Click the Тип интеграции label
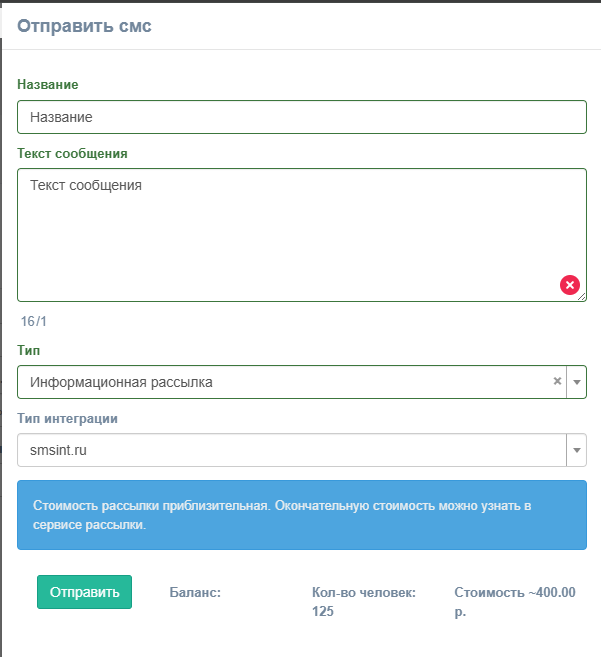 pos(67,419)
